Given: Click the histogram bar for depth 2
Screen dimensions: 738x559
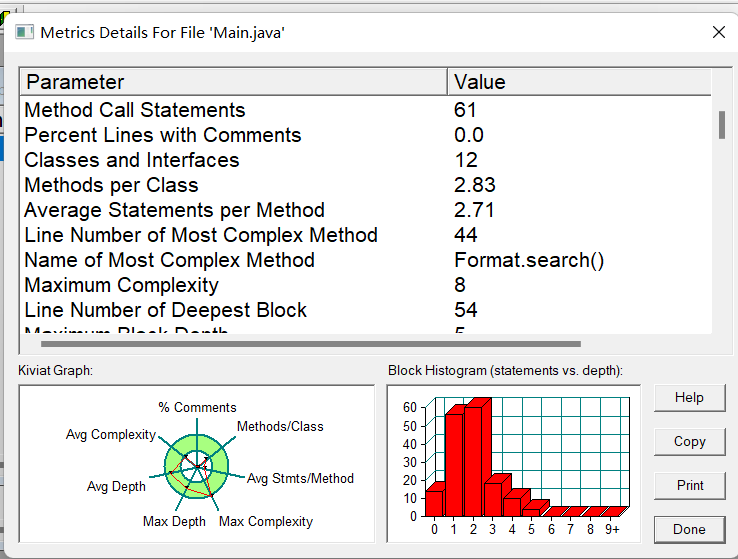Looking at the screenshot, I should 473,460.
